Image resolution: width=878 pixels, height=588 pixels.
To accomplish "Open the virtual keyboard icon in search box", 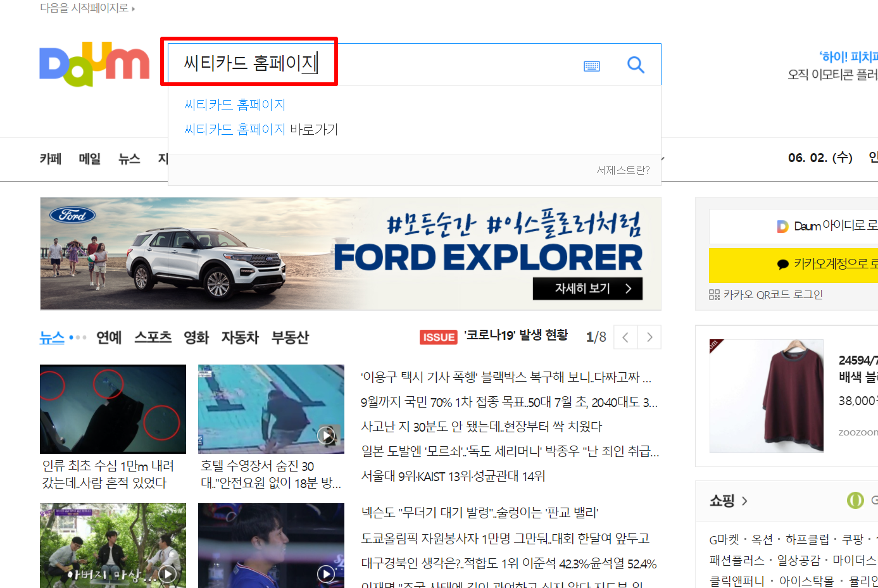I will (592, 66).
